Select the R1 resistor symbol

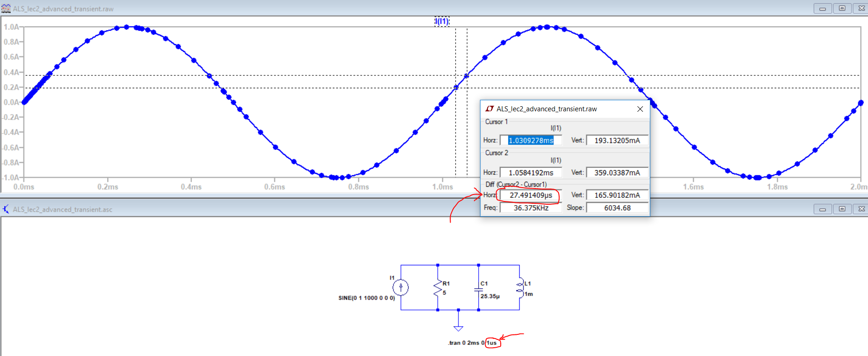click(438, 288)
